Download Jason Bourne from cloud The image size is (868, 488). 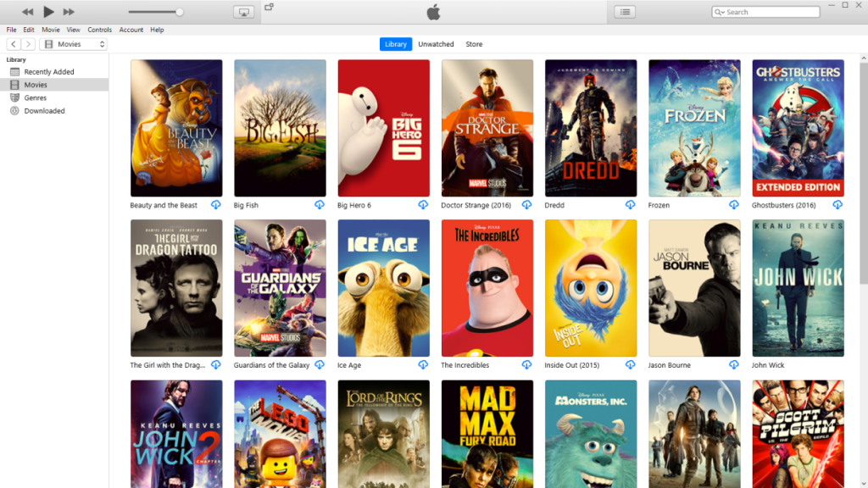coord(733,364)
